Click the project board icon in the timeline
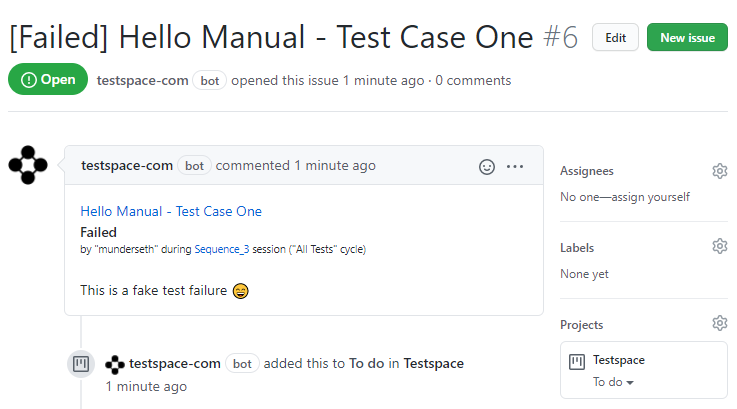The height and width of the screenshot is (409, 737). (x=81, y=364)
